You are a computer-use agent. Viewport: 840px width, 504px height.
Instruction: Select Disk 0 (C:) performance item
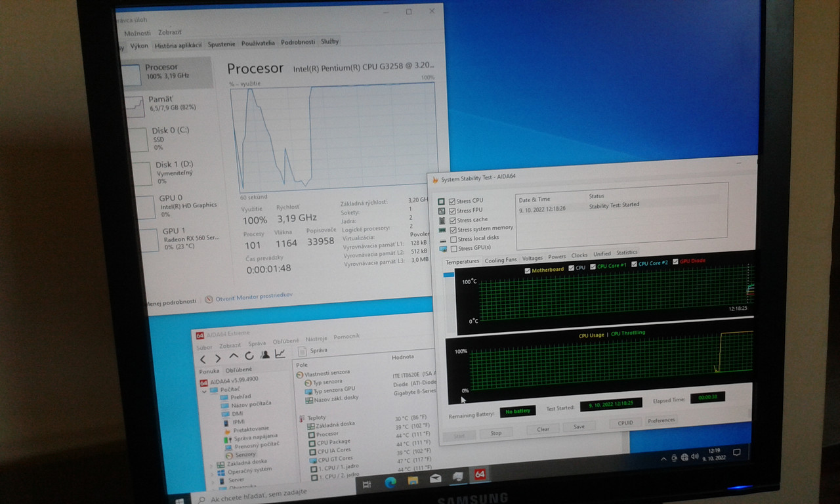click(x=169, y=139)
